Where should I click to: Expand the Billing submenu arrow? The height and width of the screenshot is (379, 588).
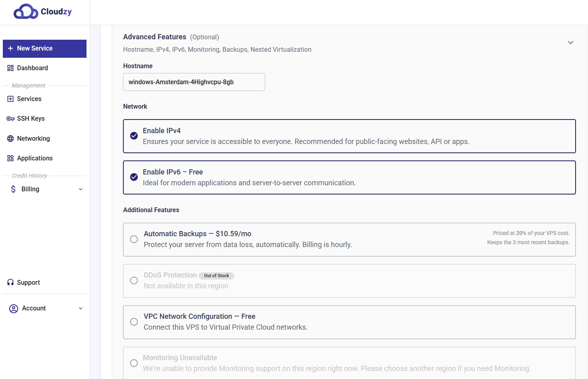tap(81, 189)
